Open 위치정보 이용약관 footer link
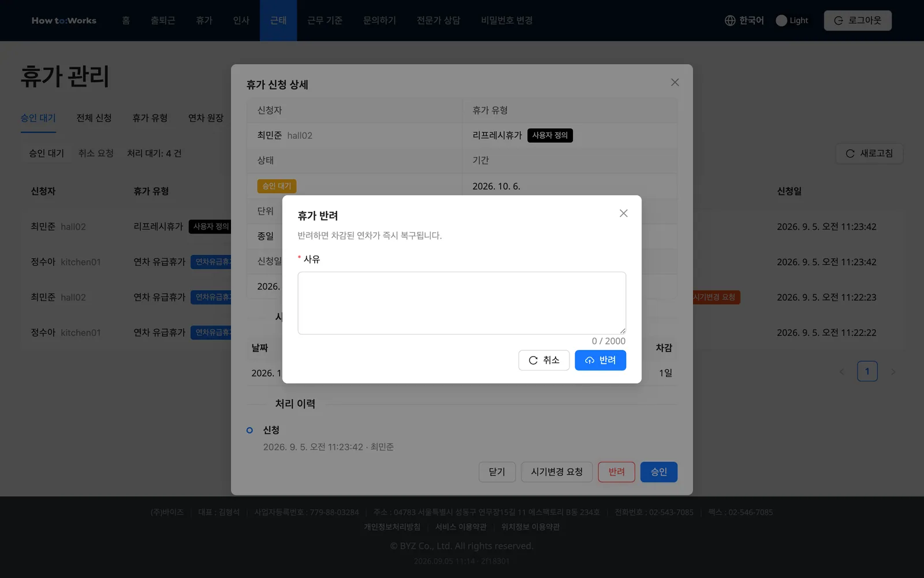This screenshot has width=924, height=578. pyautogui.click(x=530, y=527)
